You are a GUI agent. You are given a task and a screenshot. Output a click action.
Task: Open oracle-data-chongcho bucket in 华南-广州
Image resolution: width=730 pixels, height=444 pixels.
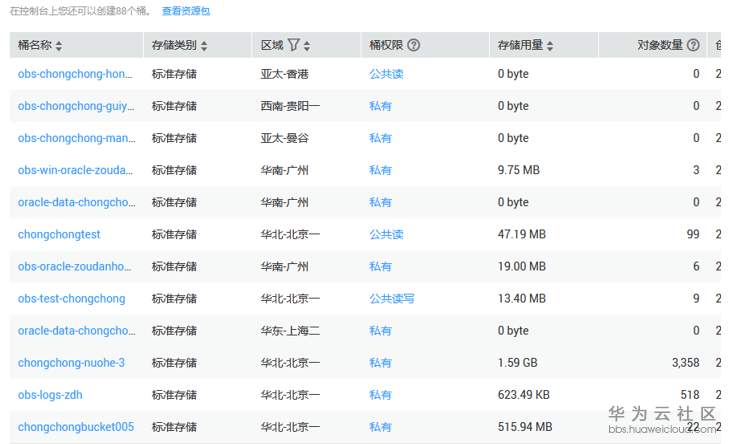coord(77,202)
